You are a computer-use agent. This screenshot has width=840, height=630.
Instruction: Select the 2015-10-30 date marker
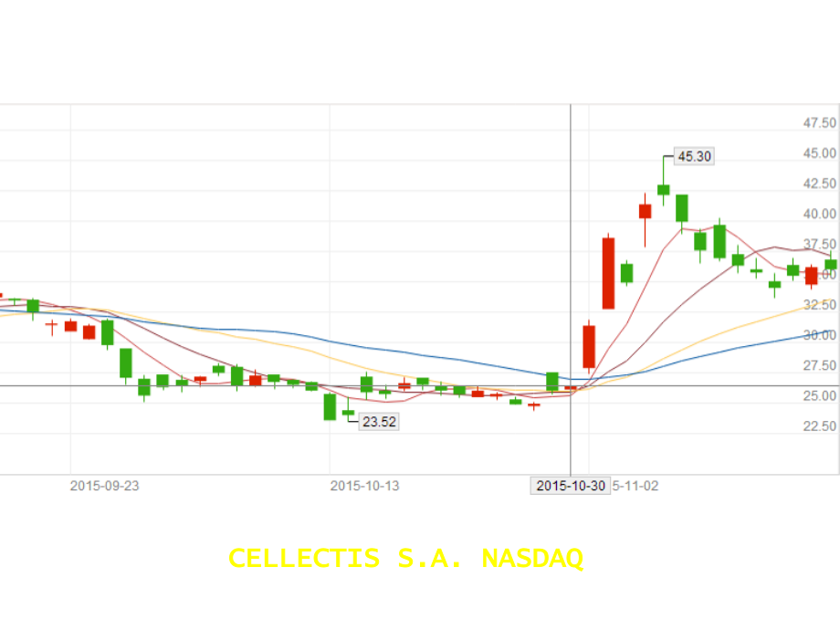point(572,487)
